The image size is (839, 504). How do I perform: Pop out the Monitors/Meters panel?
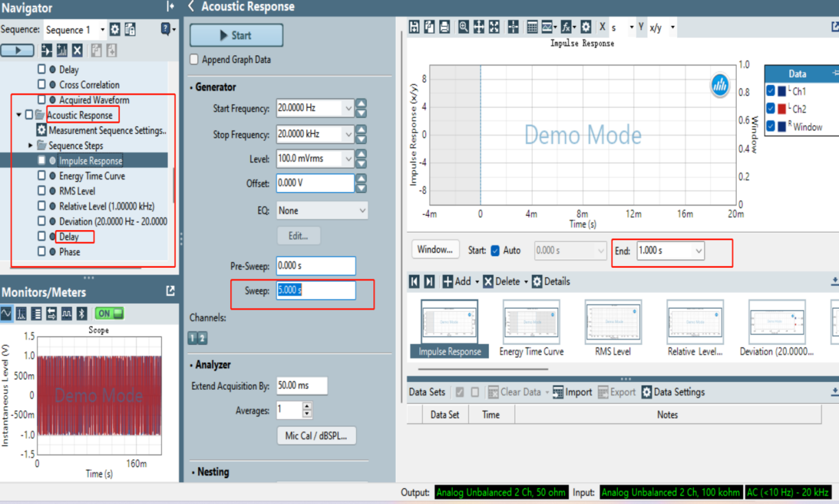[170, 291]
